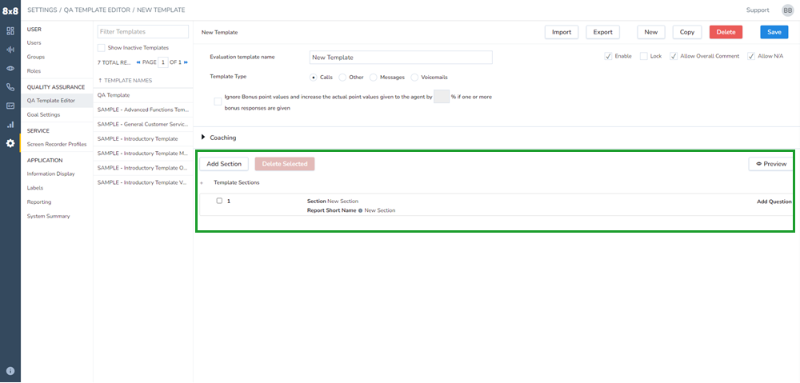Image resolution: width=800 pixels, height=383 pixels.
Task: Click the Copy button
Action: pyautogui.click(x=687, y=32)
